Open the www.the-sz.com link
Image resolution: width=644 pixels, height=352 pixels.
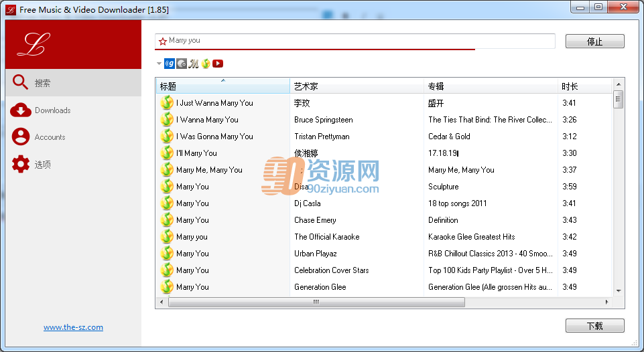coord(73,327)
